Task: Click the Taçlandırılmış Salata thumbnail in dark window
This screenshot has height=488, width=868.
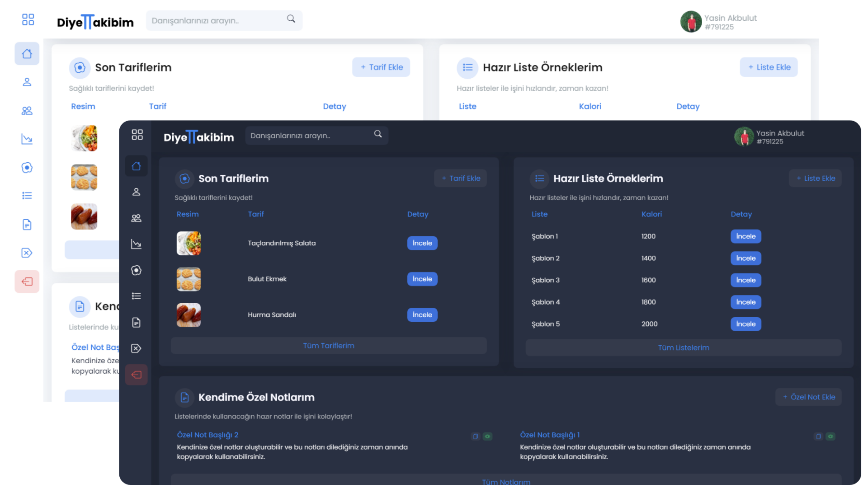Action: (x=189, y=244)
